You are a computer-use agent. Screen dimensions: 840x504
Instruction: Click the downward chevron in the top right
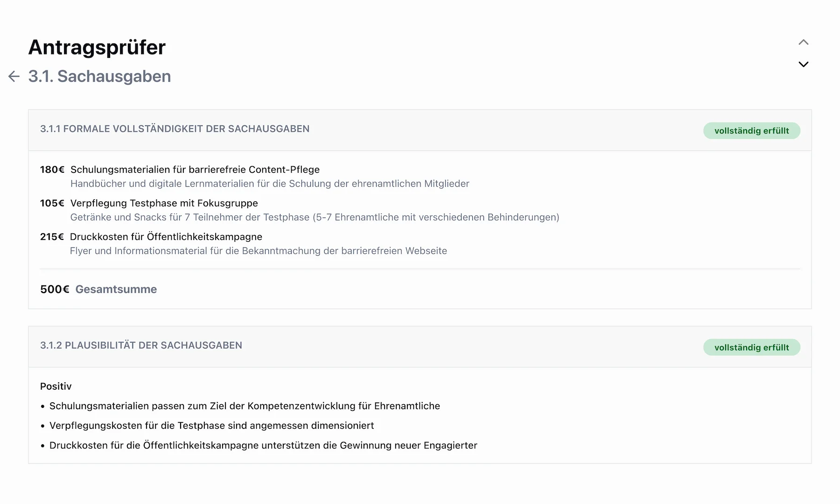point(803,64)
